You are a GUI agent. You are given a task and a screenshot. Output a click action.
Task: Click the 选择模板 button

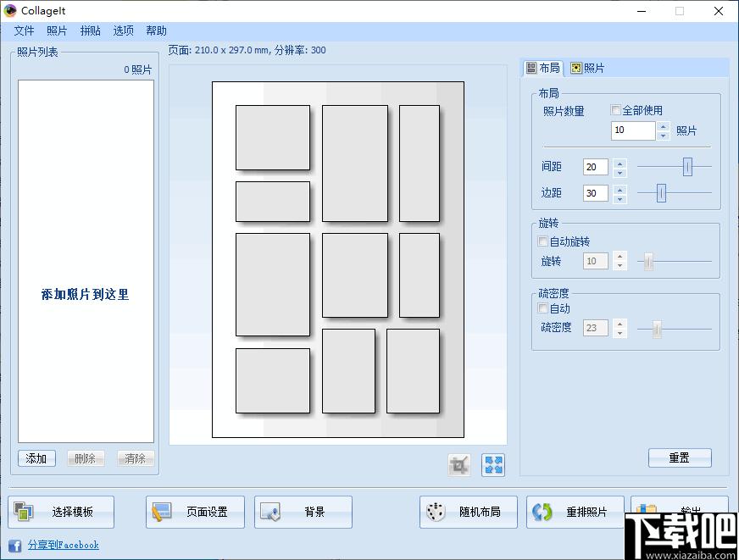click(61, 512)
